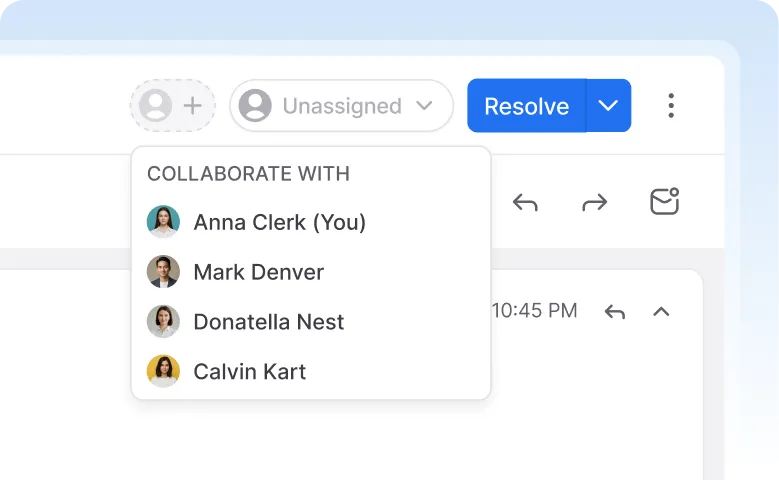Click Donatella Nest's avatar picture
779x480 pixels.
tap(163, 322)
